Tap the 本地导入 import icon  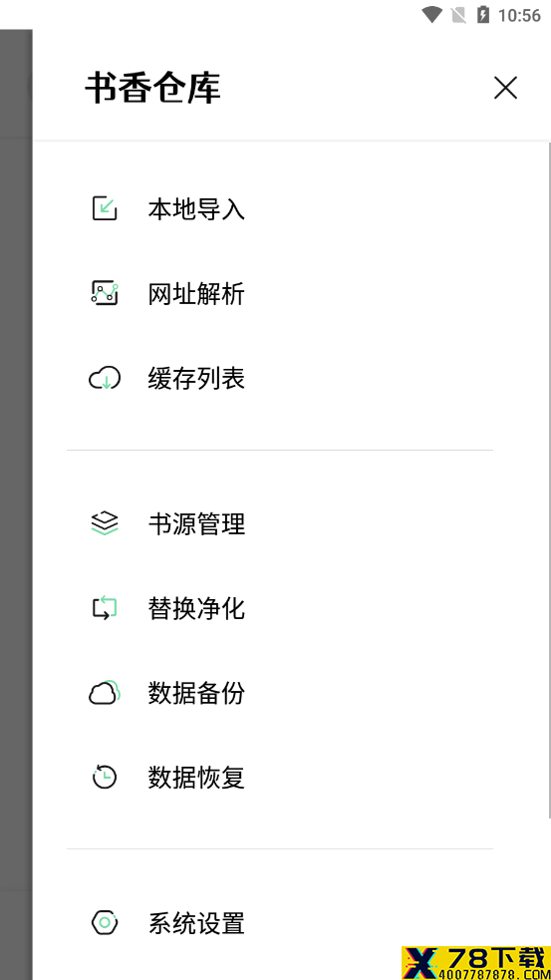tap(105, 208)
